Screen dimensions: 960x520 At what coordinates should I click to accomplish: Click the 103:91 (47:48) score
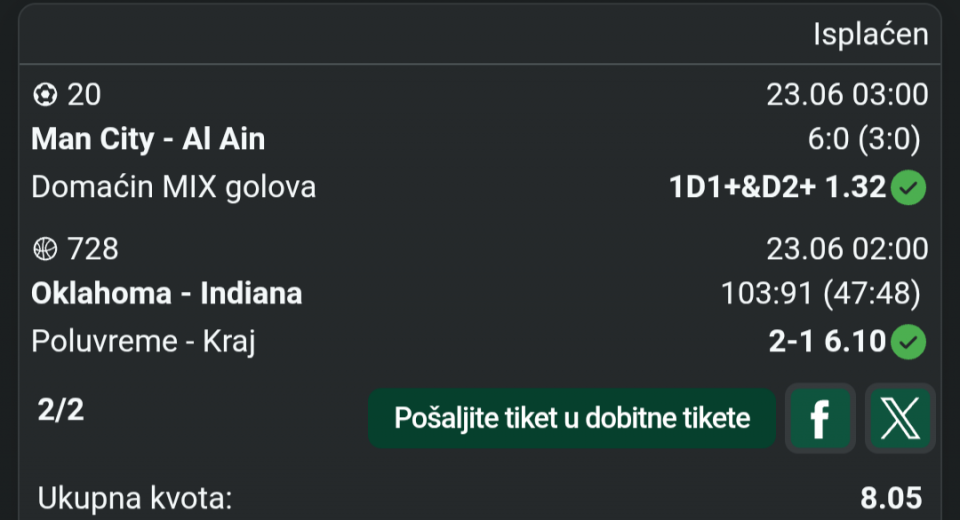click(821, 293)
